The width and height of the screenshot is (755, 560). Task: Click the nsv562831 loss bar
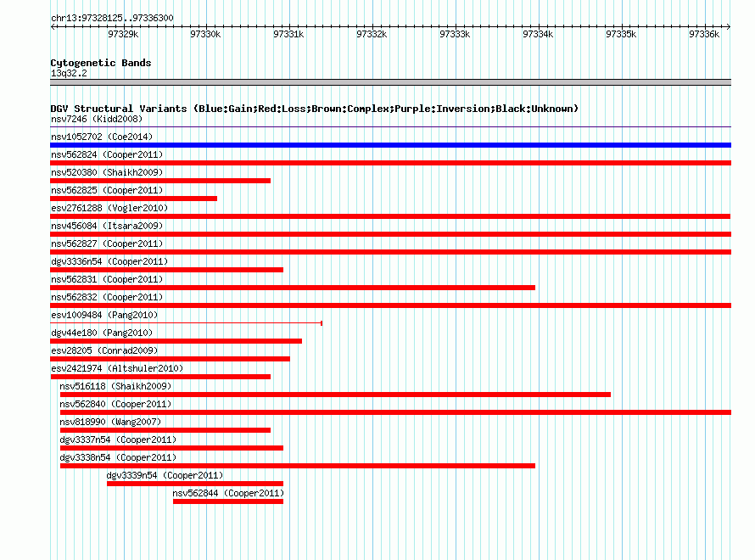point(293,288)
